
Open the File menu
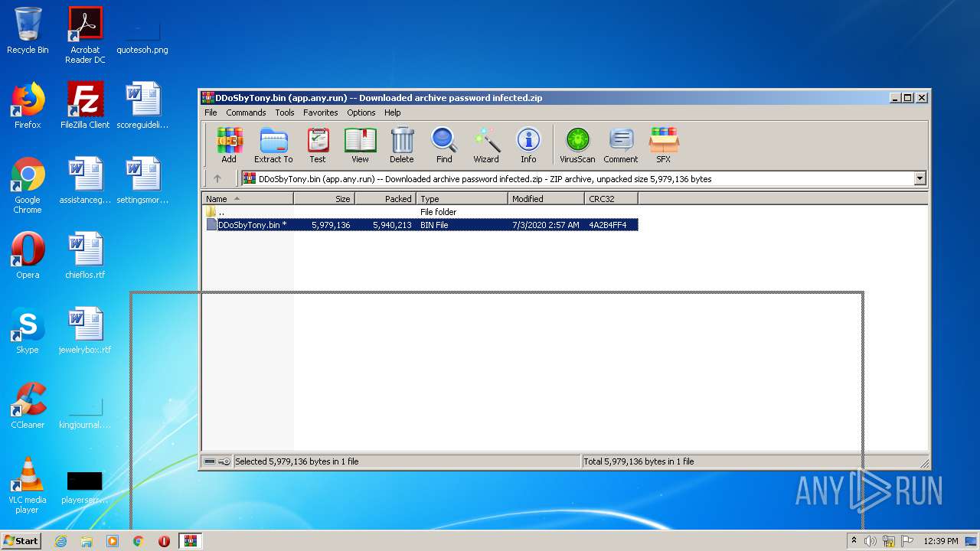[211, 112]
